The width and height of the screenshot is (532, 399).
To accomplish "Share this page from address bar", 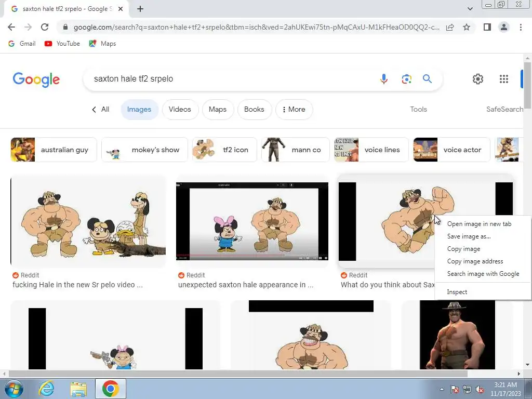I will click(450, 27).
